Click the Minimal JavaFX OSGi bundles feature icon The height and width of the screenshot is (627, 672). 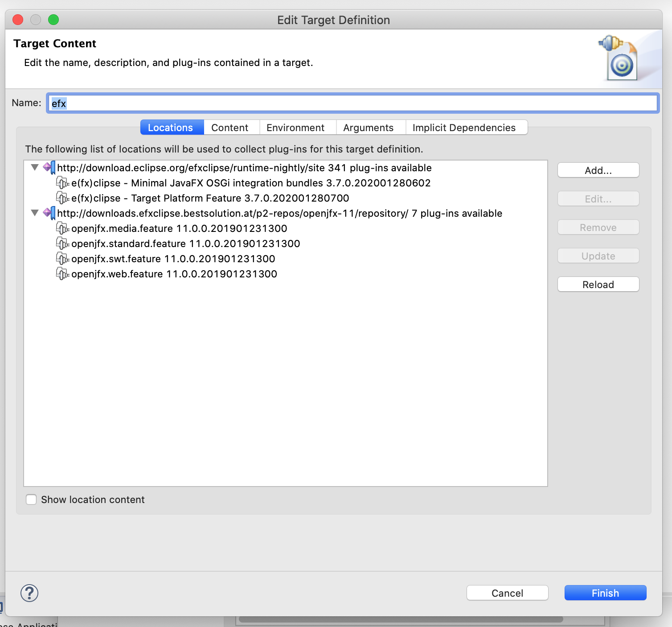[x=62, y=183]
